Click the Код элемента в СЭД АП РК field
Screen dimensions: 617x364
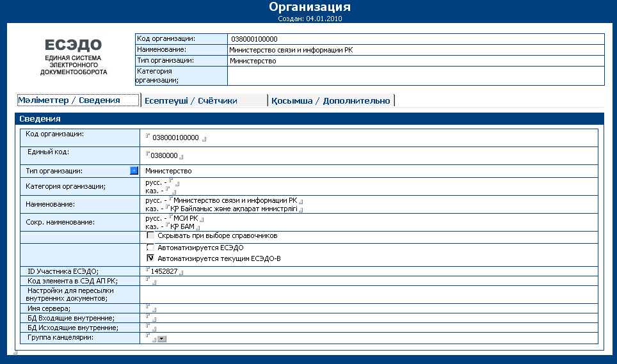151,281
